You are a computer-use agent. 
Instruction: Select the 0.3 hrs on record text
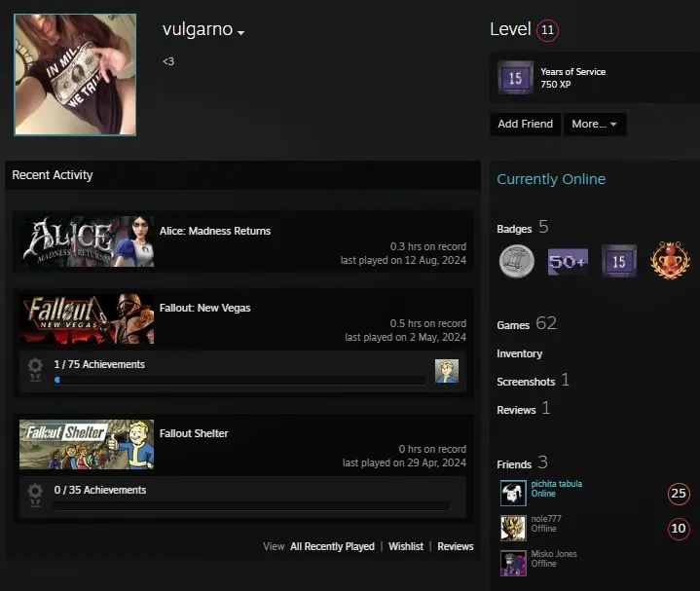[428, 246]
